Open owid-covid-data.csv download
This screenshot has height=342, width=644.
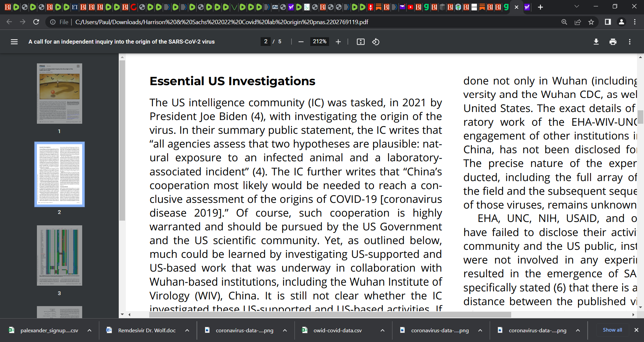click(337, 330)
